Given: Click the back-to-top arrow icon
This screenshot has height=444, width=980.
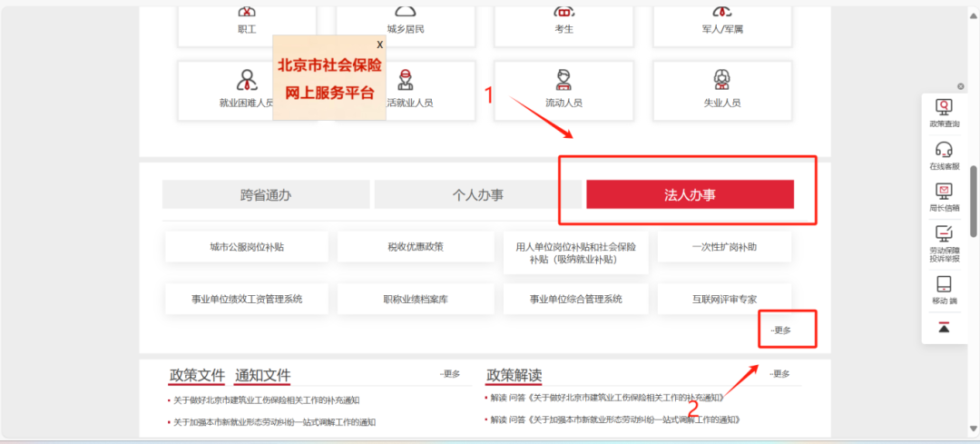Looking at the screenshot, I should point(944,327).
